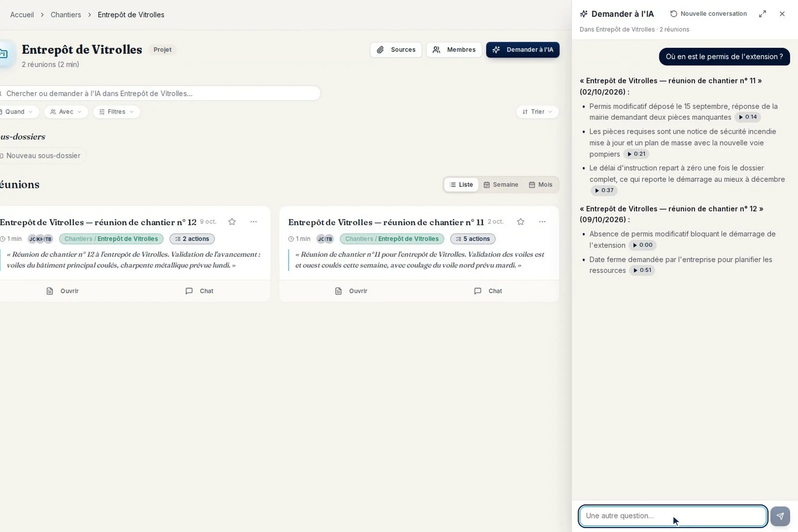
Task: Play timestamp 0:51 citation
Action: [642, 270]
